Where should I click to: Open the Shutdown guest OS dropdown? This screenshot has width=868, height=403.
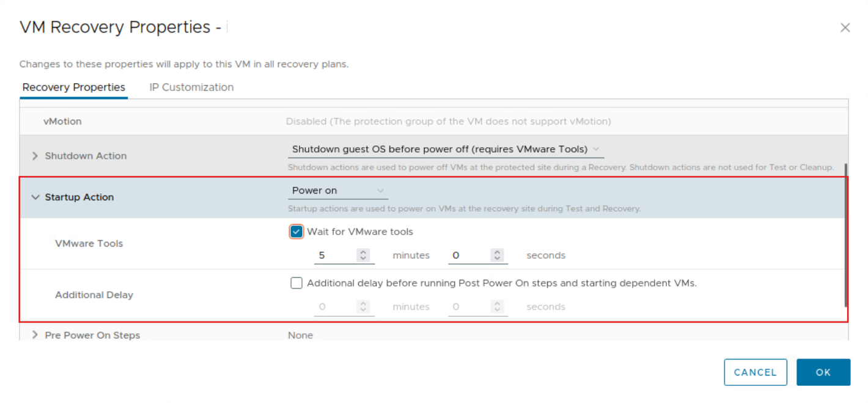(x=445, y=150)
